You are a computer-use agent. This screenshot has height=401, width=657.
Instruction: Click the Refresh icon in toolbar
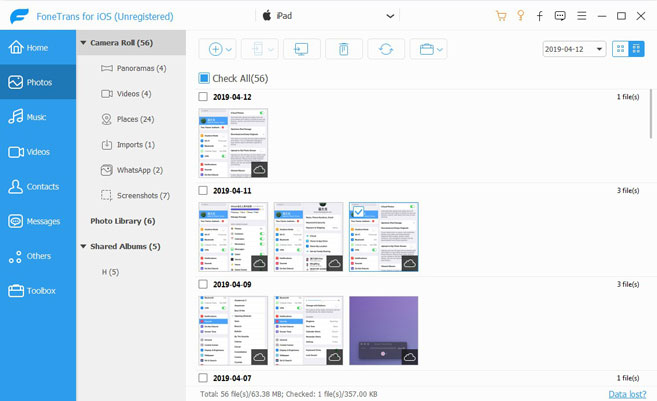pyautogui.click(x=385, y=49)
